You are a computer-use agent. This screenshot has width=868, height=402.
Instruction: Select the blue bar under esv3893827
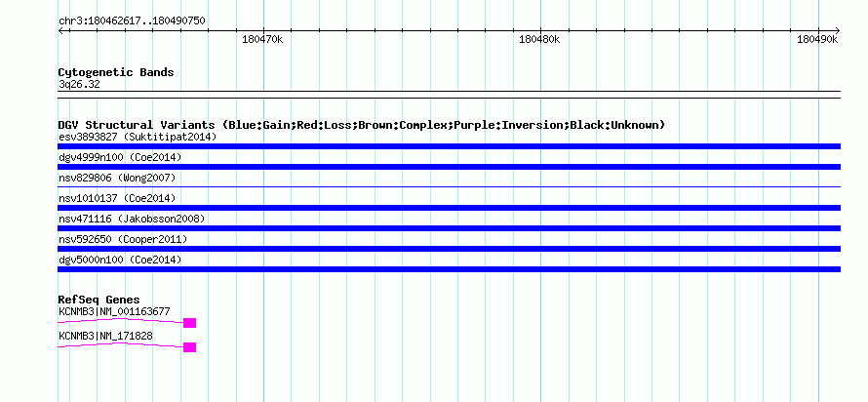pos(449,146)
